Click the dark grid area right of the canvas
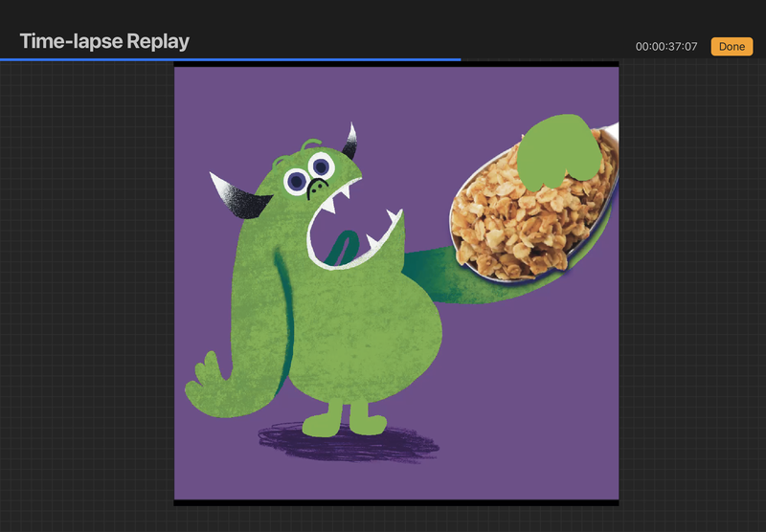The image size is (766, 532). [x=689, y=287]
